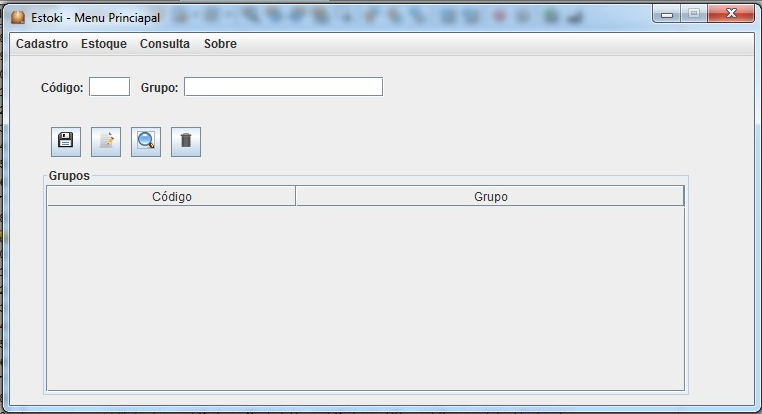Click the 'Grupos' panel title
This screenshot has width=762, height=414.
pyautogui.click(x=69, y=176)
